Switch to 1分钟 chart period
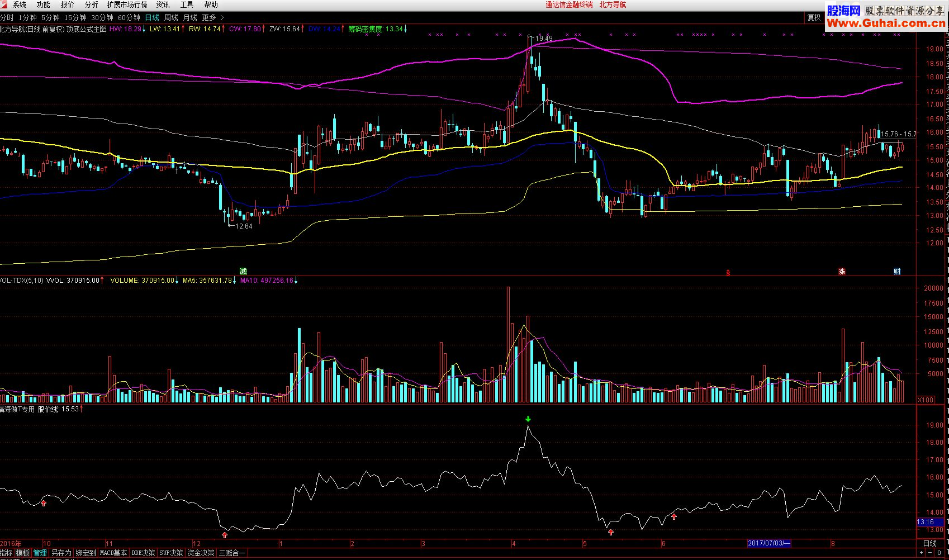This screenshot has height=560, width=949. 27,18
